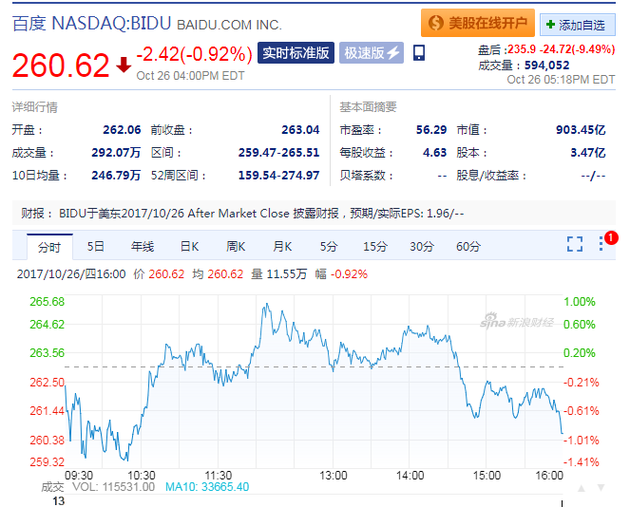Select the 5日 chart tab
This screenshot has height=507, width=630.
pyautogui.click(x=96, y=246)
